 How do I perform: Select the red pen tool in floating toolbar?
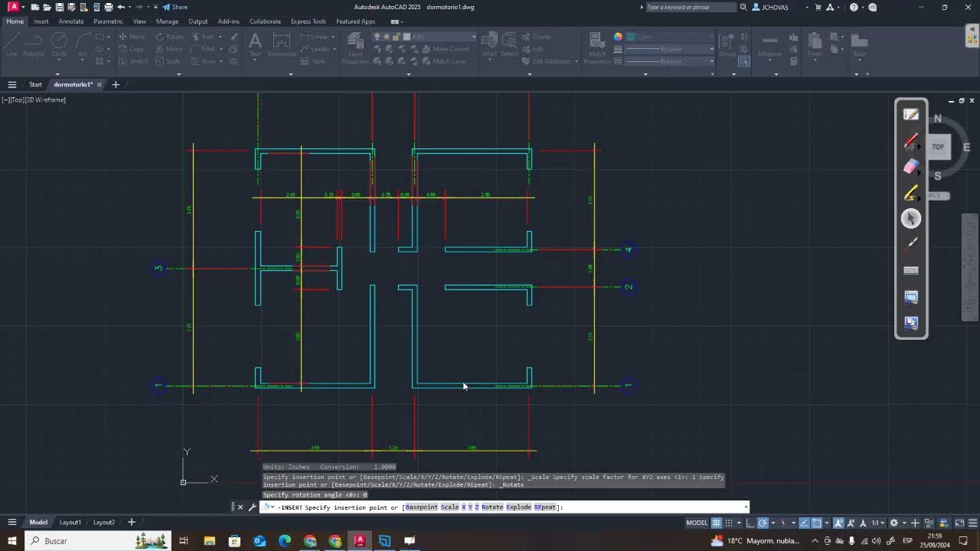click(911, 141)
